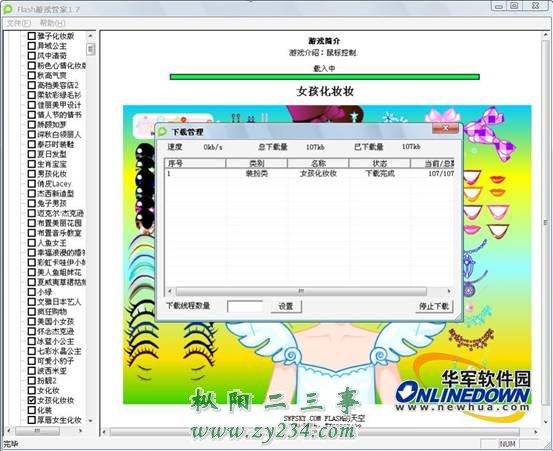The width and height of the screenshot is (553, 451).
Task: Click the 停止下载 button
Action: 434,306
